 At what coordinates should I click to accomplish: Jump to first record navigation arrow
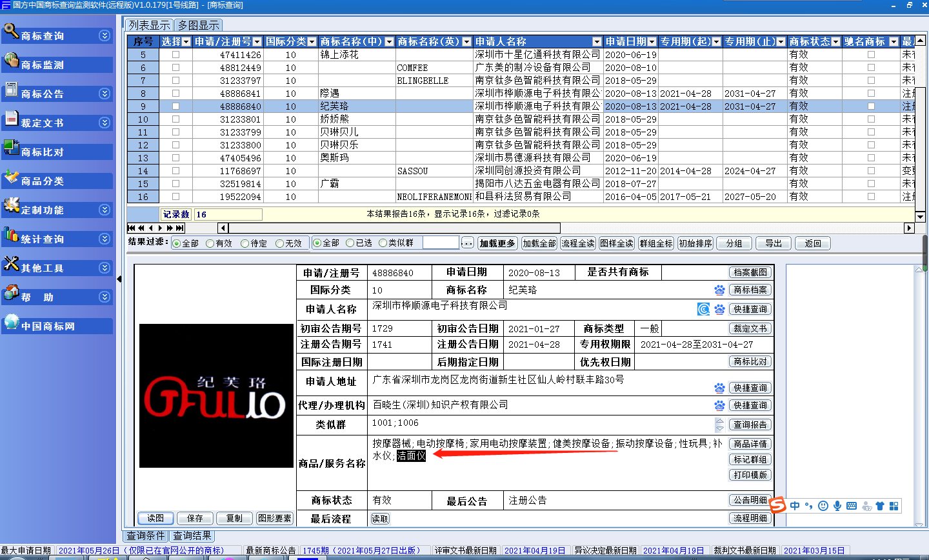[x=132, y=228]
